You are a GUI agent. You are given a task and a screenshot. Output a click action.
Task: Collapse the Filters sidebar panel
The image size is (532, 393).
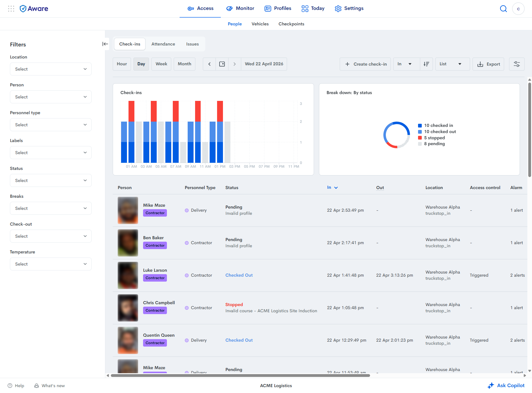point(105,44)
